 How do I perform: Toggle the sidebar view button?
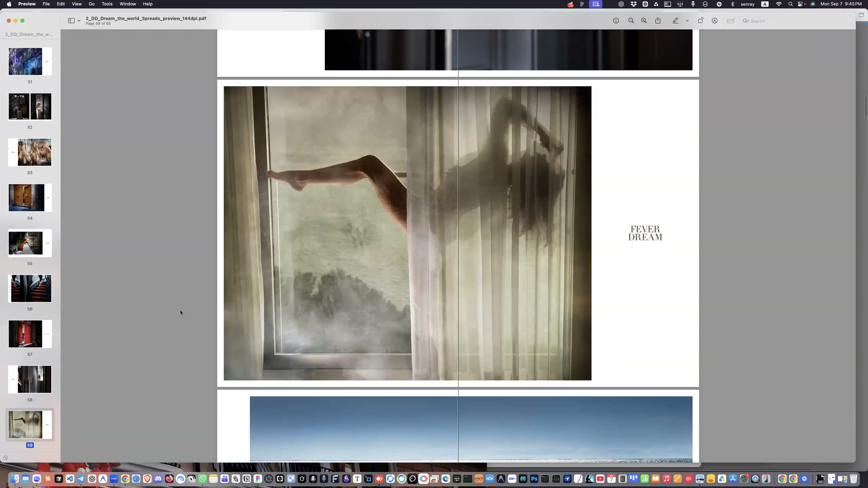tap(71, 21)
